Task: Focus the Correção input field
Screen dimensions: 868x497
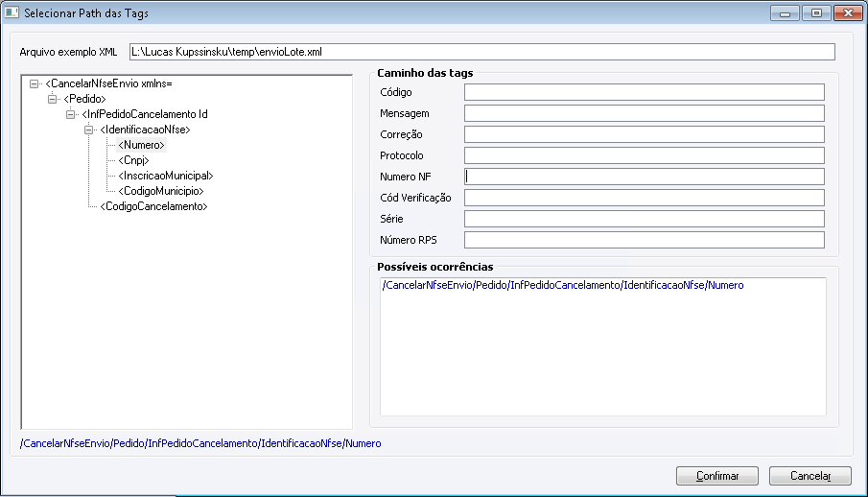Action: (x=645, y=134)
